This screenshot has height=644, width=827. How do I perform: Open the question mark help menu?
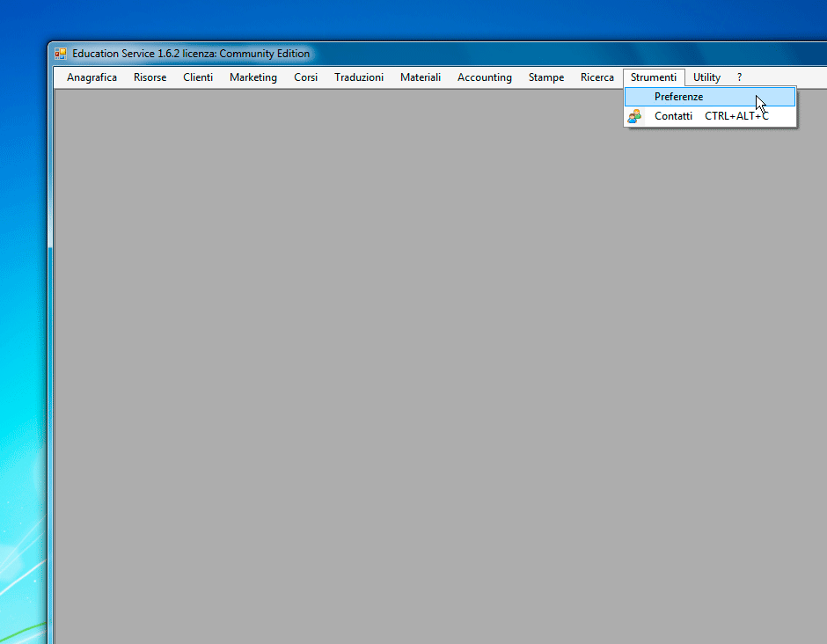(739, 77)
